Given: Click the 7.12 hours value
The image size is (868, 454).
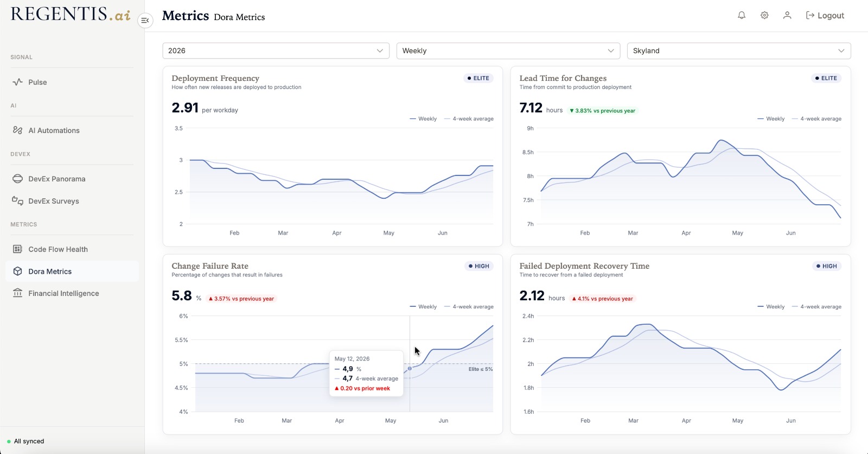Looking at the screenshot, I should click(541, 108).
